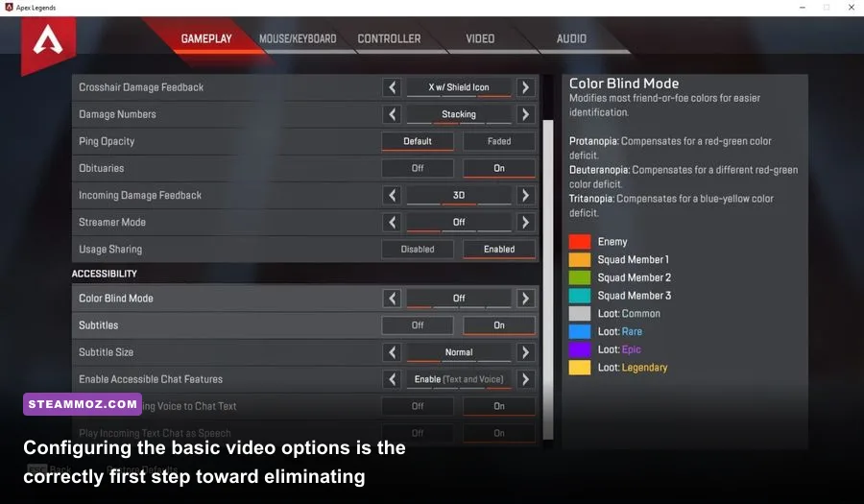Viewport: 864px width, 504px height.
Task: Select the Ping Opacity row label
Action: pyautogui.click(x=107, y=141)
